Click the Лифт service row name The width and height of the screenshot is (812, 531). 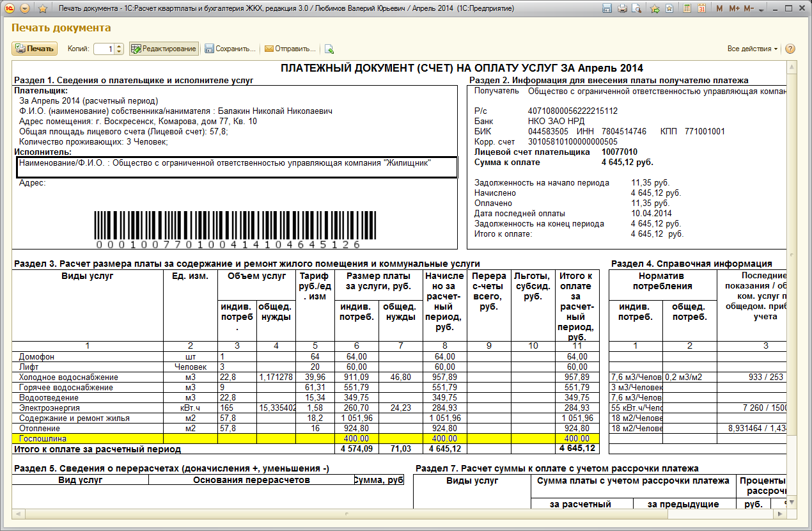click(x=29, y=367)
